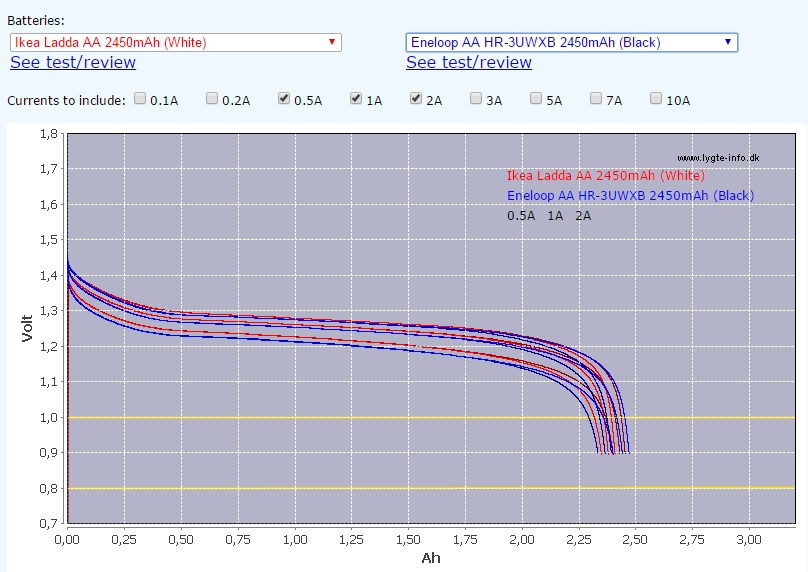Image resolution: width=808 pixels, height=572 pixels.
Task: Click the 0.5A 1A 2A legend line
Action: point(549,215)
